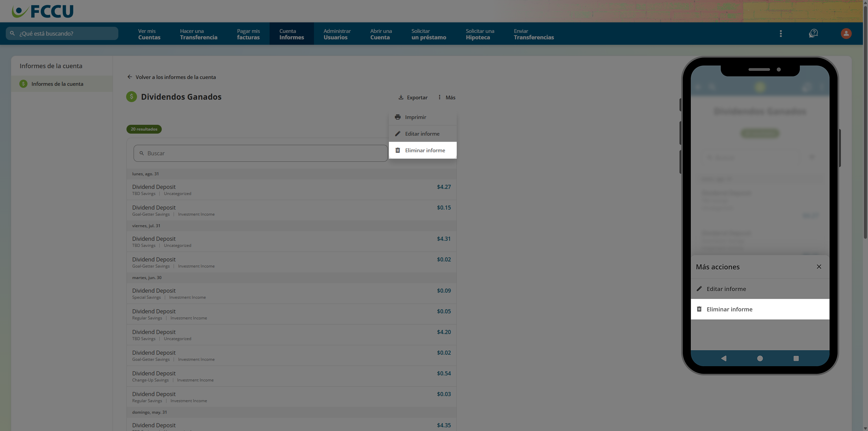Open $0.54 Change-Up Savings deposit row
868x431 pixels.
(x=291, y=376)
